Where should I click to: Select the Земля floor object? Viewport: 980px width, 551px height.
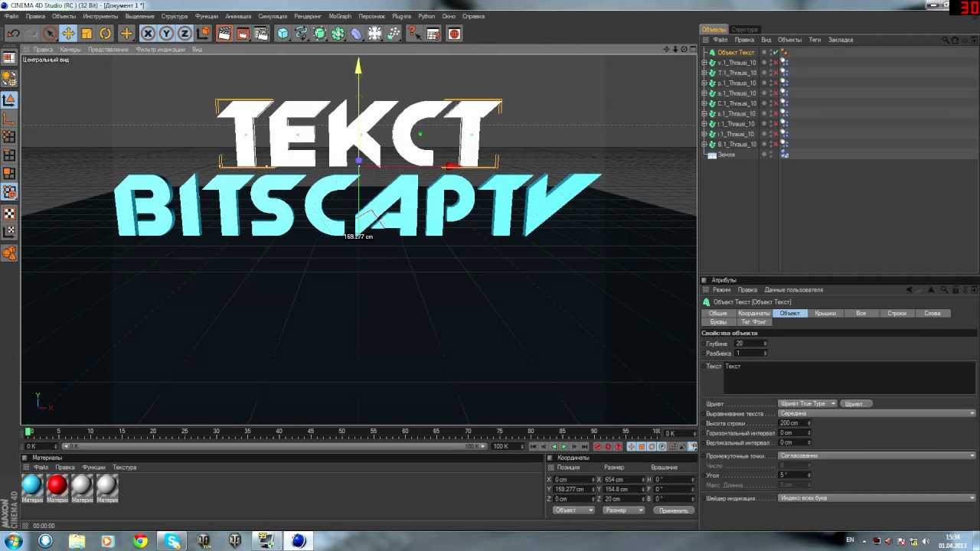[726, 155]
